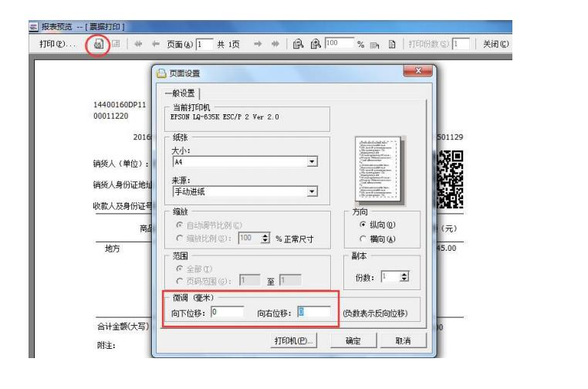The height and width of the screenshot is (389, 588).
Task: Click the 报表预览 window title icon
Action: click(33, 27)
